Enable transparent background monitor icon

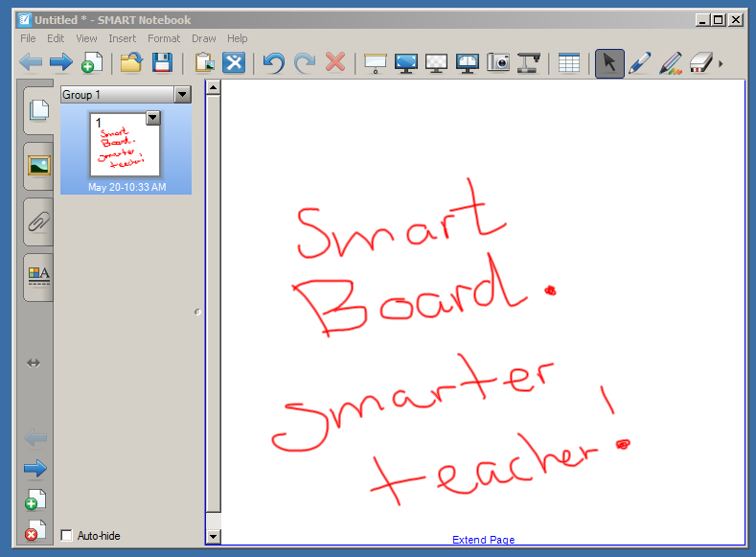(436, 63)
